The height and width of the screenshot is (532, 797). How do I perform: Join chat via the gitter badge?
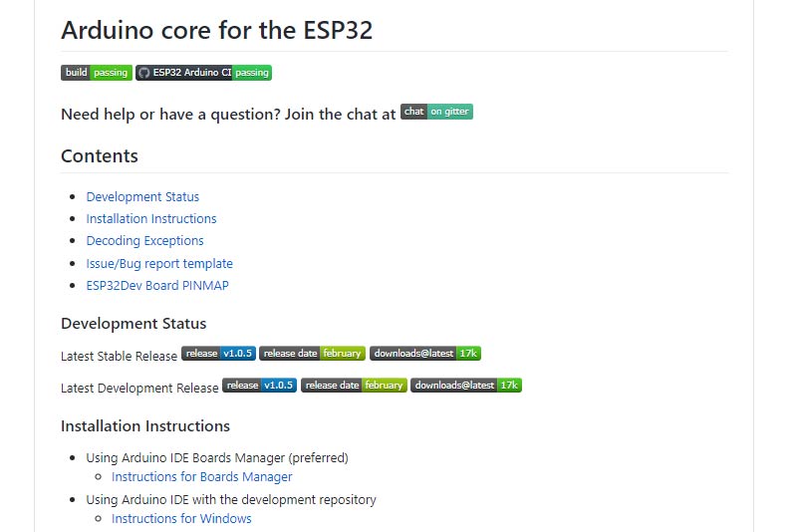[x=436, y=112]
